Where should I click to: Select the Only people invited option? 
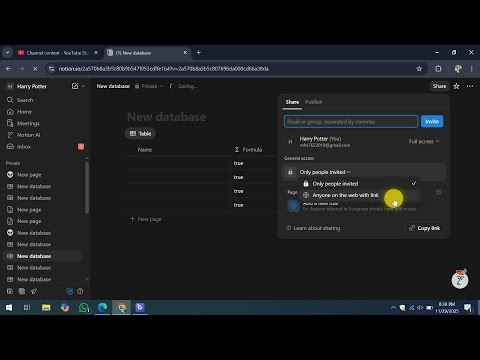359,184
